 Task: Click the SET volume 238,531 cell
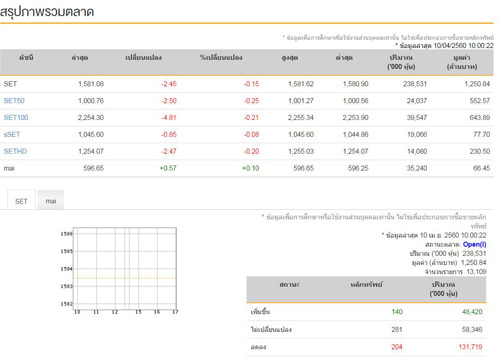click(415, 84)
